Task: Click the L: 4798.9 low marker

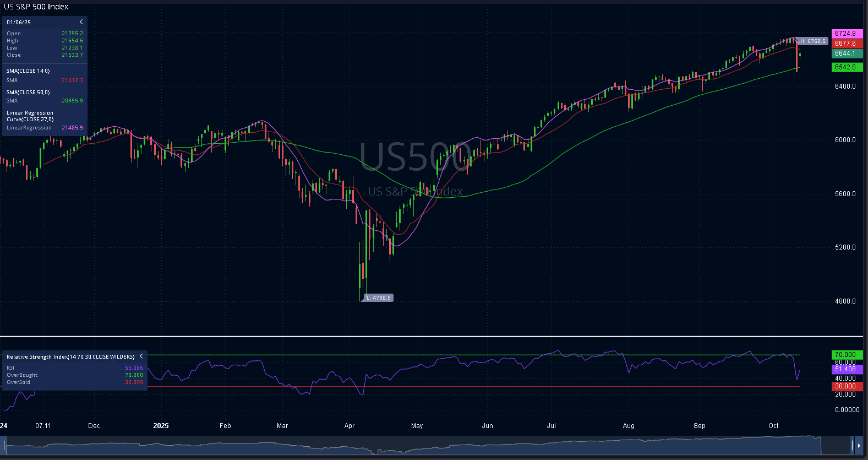Action: [378, 298]
